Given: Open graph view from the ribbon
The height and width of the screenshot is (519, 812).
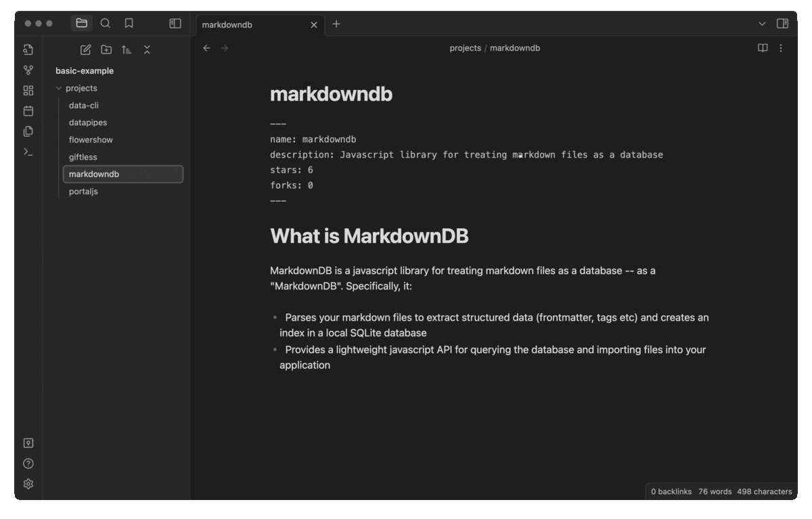Looking at the screenshot, I should click(x=28, y=70).
